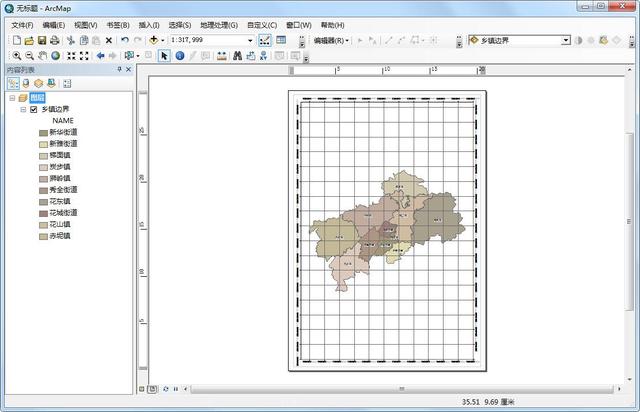Viewport: 640px width, 412px height.
Task: Click the 狮岭镇 legend color swatch
Action: (44, 179)
